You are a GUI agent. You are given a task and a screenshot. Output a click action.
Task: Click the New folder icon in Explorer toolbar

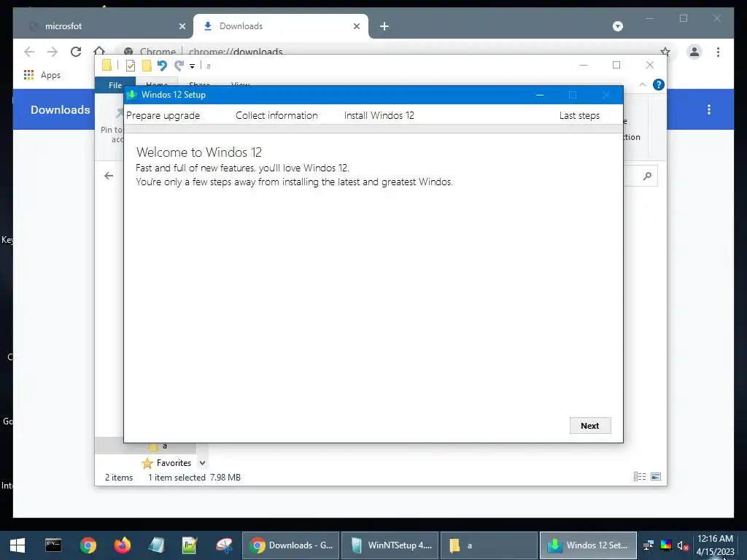click(147, 66)
